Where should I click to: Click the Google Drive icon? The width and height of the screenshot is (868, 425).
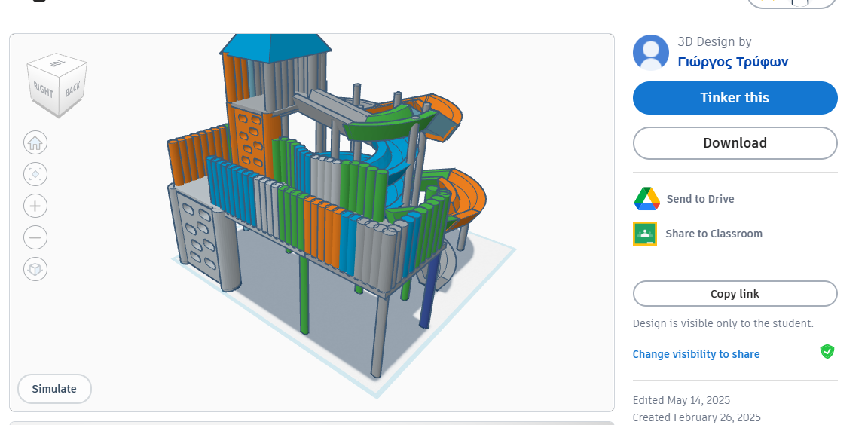click(x=646, y=199)
